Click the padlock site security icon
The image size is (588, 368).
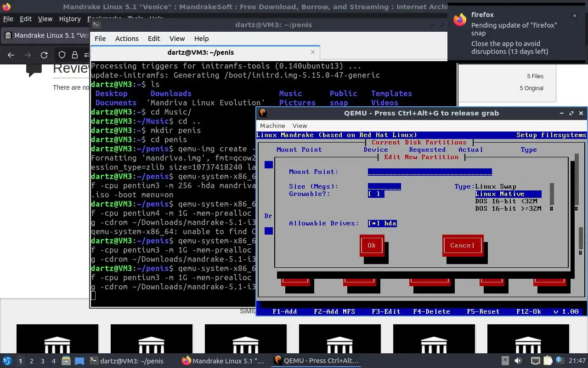[x=74, y=55]
